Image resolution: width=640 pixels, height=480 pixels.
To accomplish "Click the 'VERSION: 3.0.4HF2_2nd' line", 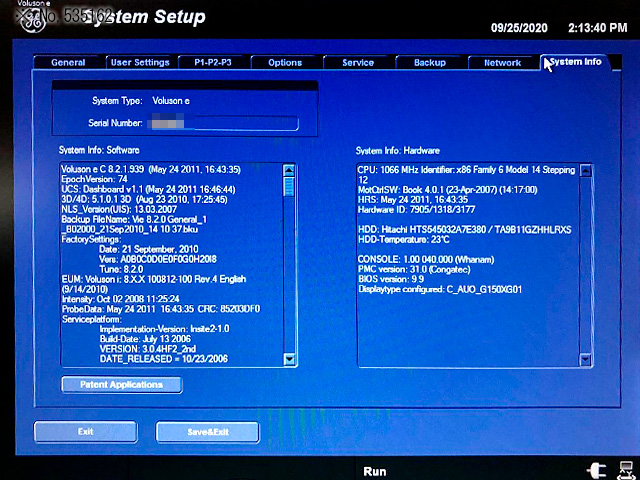I will click(x=148, y=349).
